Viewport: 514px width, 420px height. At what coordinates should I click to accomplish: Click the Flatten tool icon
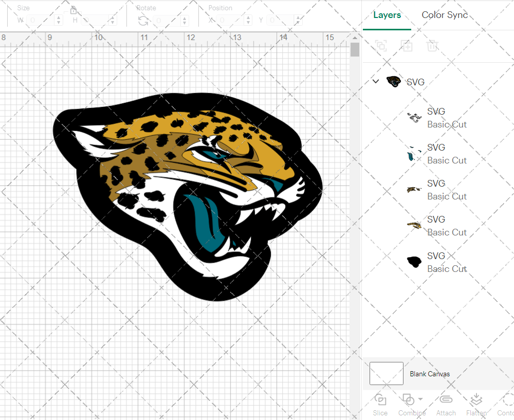476,399
